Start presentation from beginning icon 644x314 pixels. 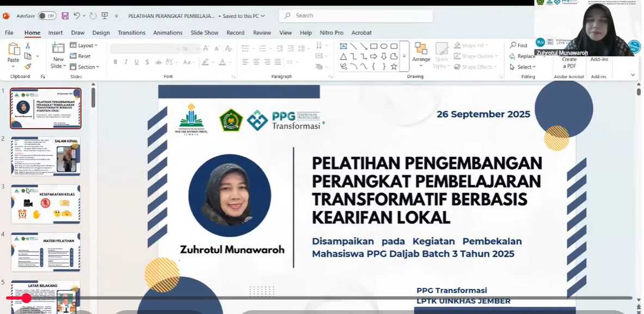105,16
